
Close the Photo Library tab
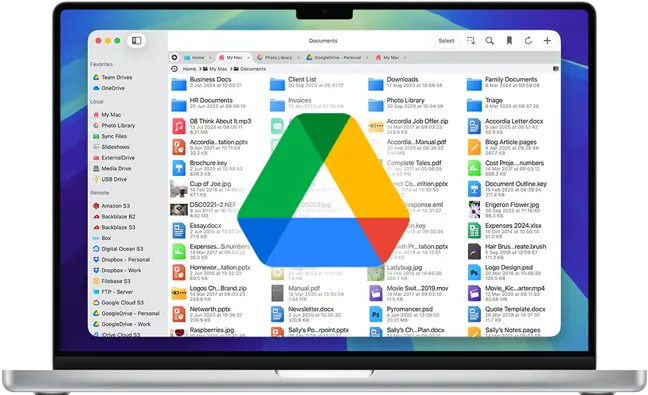coord(298,57)
